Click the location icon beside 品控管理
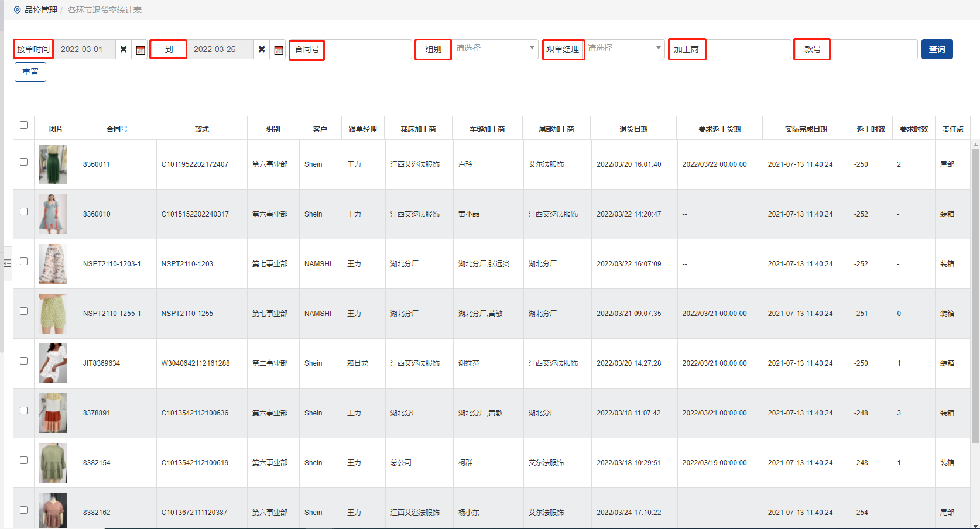The width and height of the screenshot is (980, 529). click(17, 10)
